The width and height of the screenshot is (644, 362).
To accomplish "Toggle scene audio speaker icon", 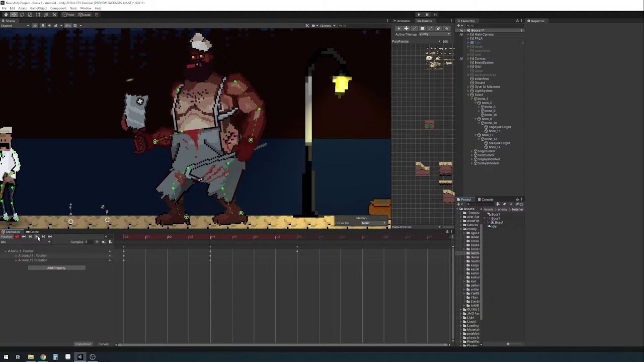I will [49, 26].
